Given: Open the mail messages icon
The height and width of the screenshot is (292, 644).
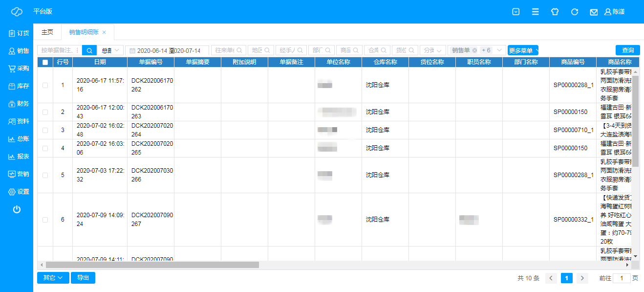Looking at the screenshot, I should (x=594, y=12).
